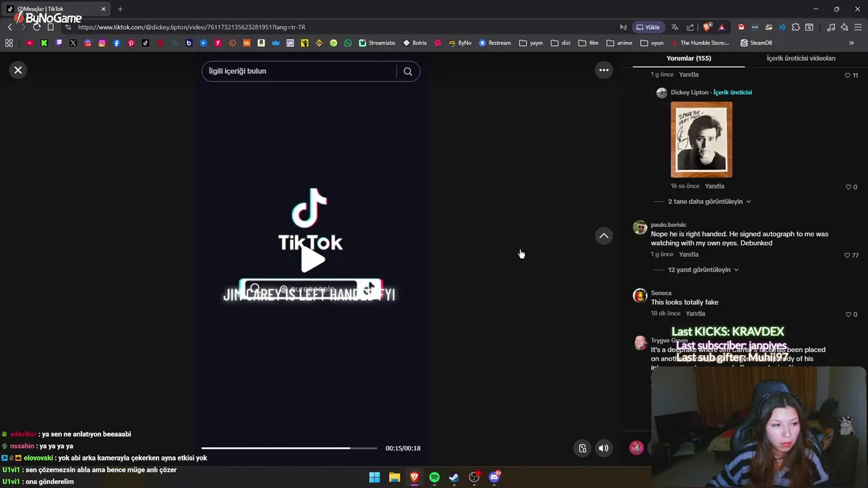This screenshot has height=488, width=868.
Task: Open the Restream bookmark
Action: 495,43
